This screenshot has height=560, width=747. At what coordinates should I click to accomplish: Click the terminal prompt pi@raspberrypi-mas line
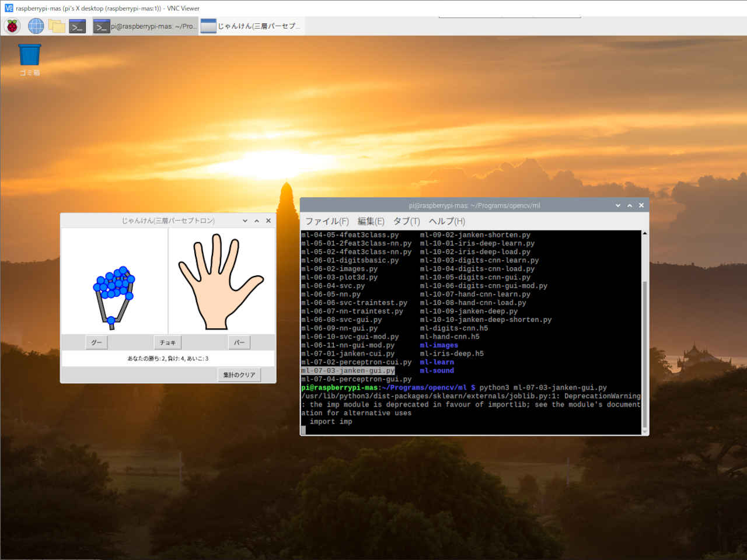454,387
